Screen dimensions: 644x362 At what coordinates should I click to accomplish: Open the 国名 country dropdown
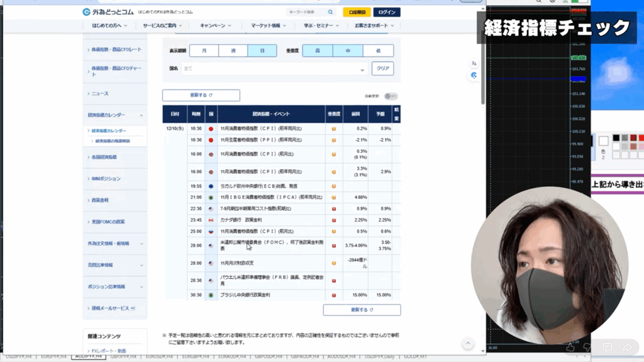[x=274, y=69]
